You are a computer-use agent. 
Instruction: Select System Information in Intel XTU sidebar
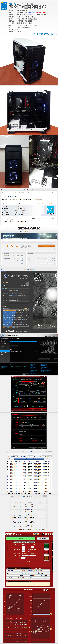5,338
